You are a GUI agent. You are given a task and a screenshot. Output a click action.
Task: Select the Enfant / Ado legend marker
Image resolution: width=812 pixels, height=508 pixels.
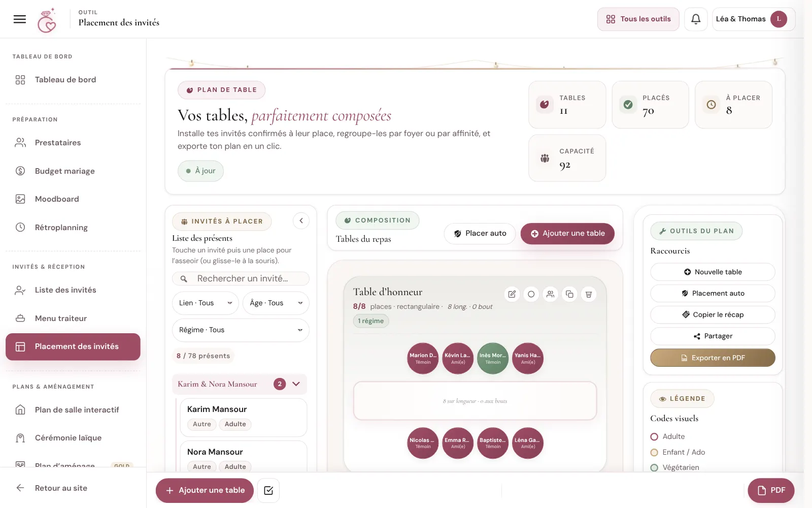[654, 452]
